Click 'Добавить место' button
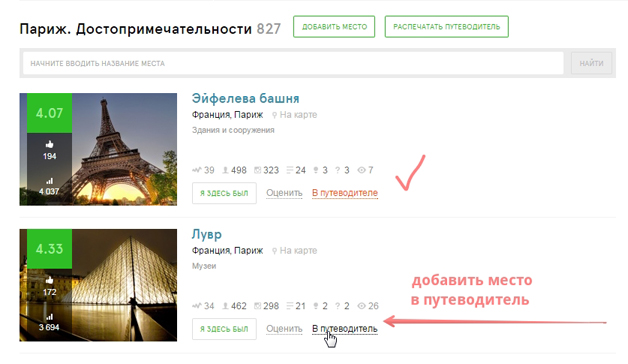 tap(334, 27)
